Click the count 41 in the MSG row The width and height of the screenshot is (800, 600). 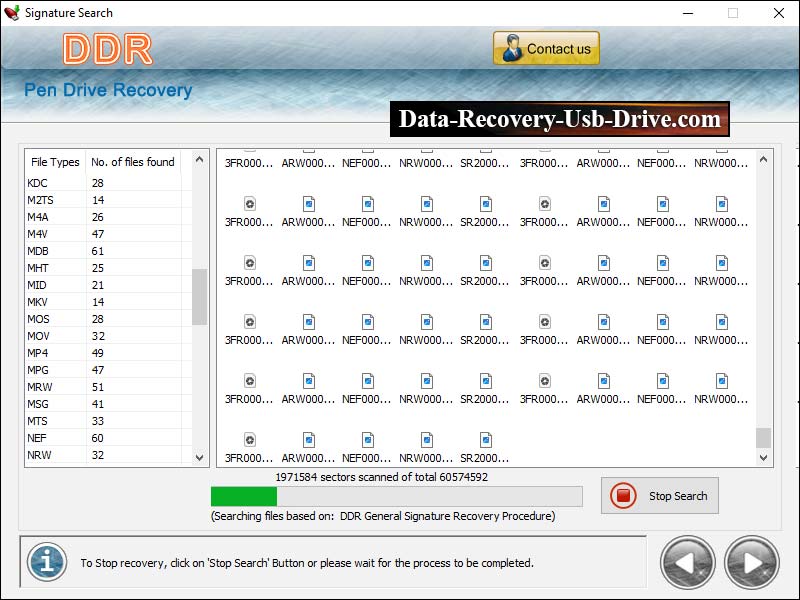pos(97,404)
